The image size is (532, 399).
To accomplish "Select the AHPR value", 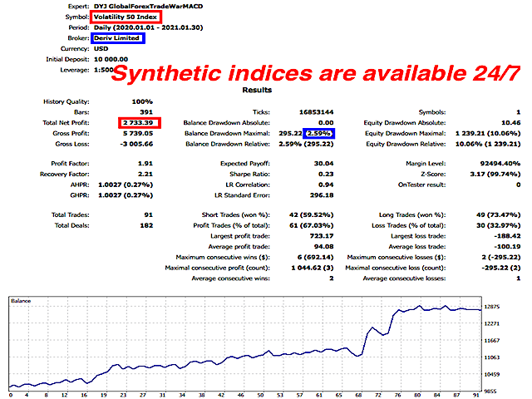I will click(126, 185).
